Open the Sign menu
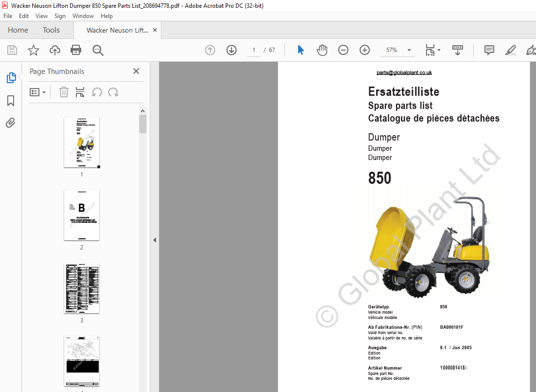Screen dimensions: 536x392 [x=60, y=16]
